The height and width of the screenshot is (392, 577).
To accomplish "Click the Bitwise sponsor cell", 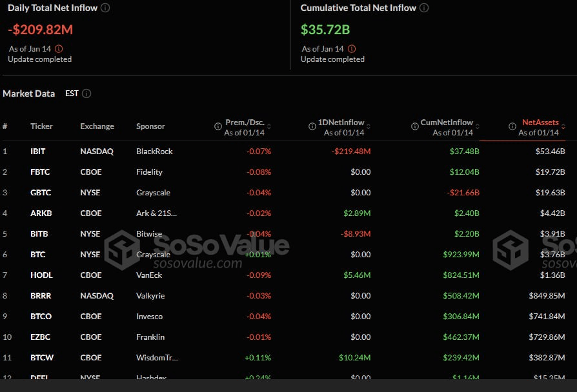I will click(149, 233).
